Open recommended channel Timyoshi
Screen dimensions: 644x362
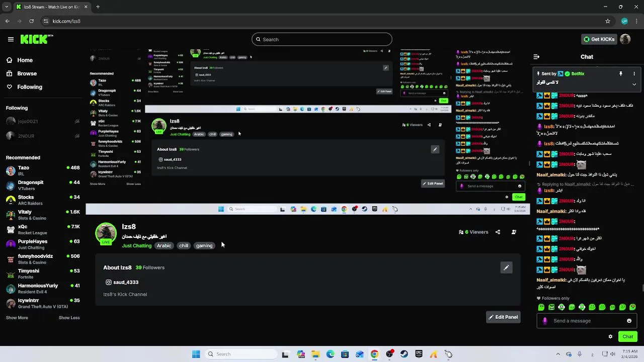point(43,274)
